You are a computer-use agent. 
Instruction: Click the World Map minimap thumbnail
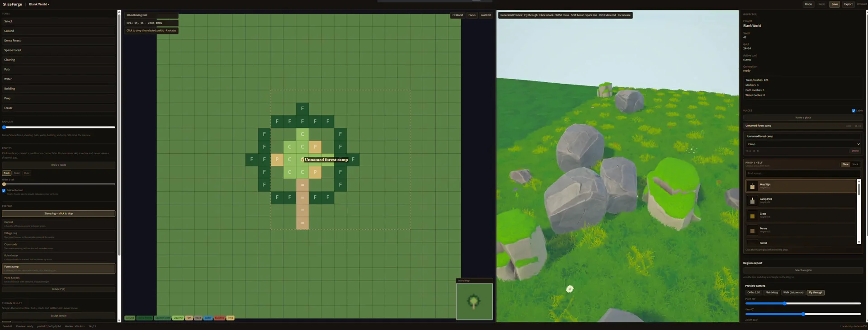pyautogui.click(x=474, y=302)
